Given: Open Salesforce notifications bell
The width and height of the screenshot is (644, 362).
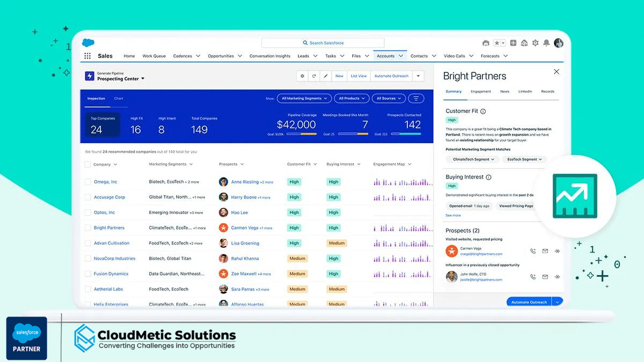Looking at the screenshot, I should pyautogui.click(x=546, y=43).
